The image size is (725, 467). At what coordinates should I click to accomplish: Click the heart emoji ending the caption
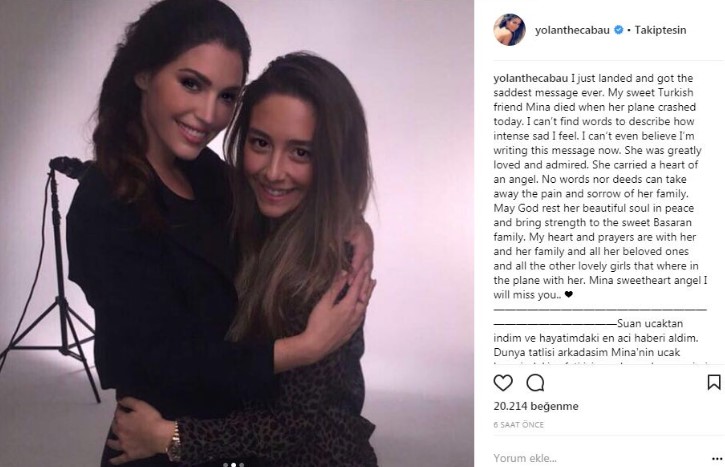click(569, 295)
